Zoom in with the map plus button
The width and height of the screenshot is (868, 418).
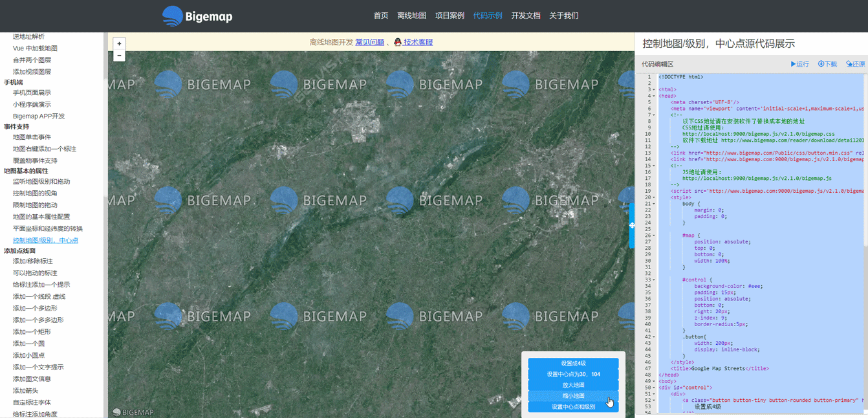point(119,44)
